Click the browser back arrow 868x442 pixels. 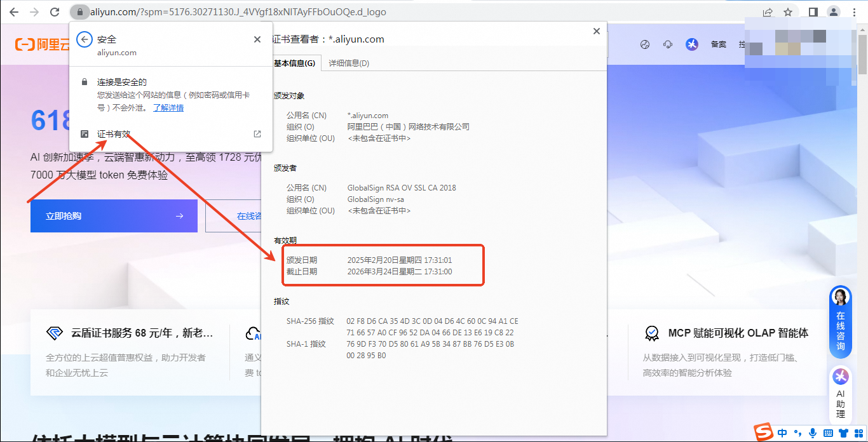pyautogui.click(x=14, y=12)
